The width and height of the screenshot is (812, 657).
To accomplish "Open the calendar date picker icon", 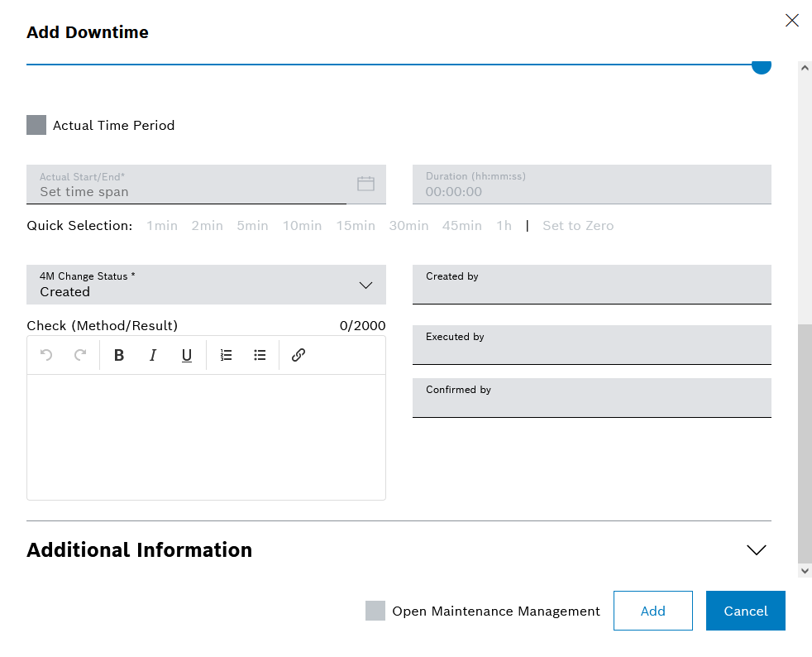I will [365, 184].
